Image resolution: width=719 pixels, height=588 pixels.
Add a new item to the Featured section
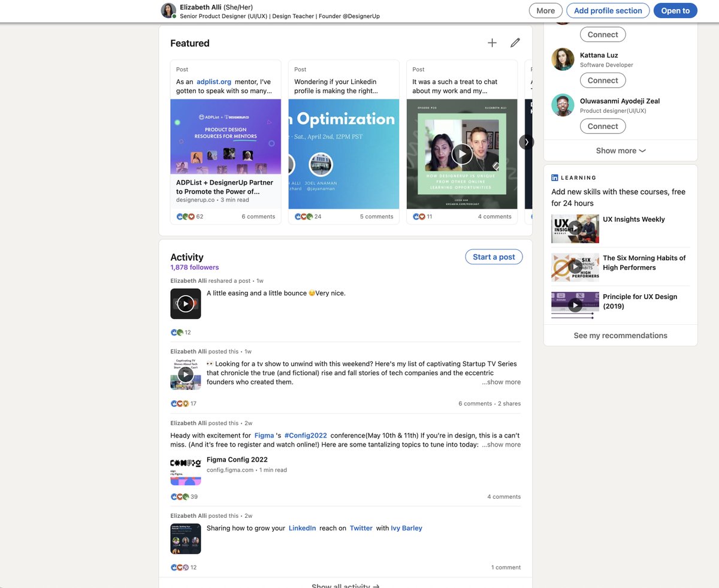(x=491, y=43)
